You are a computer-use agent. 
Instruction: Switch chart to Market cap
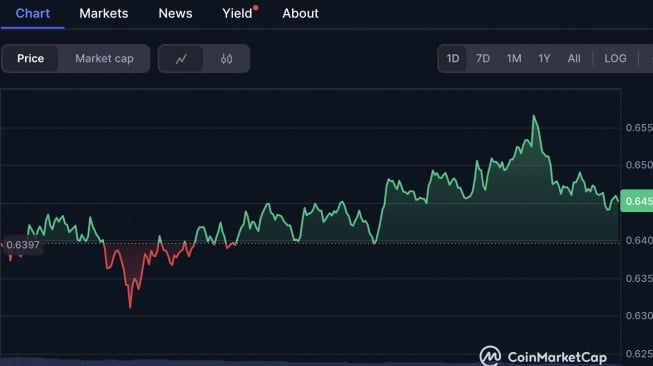104,58
